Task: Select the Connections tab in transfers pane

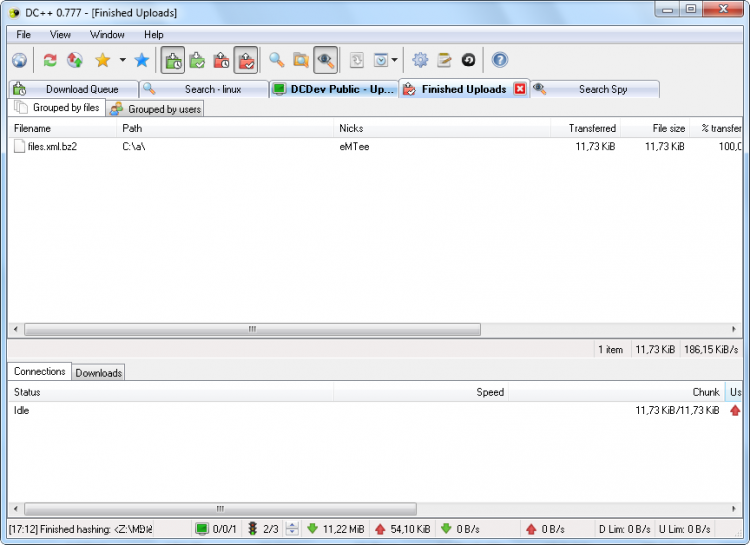Action: 40,371
